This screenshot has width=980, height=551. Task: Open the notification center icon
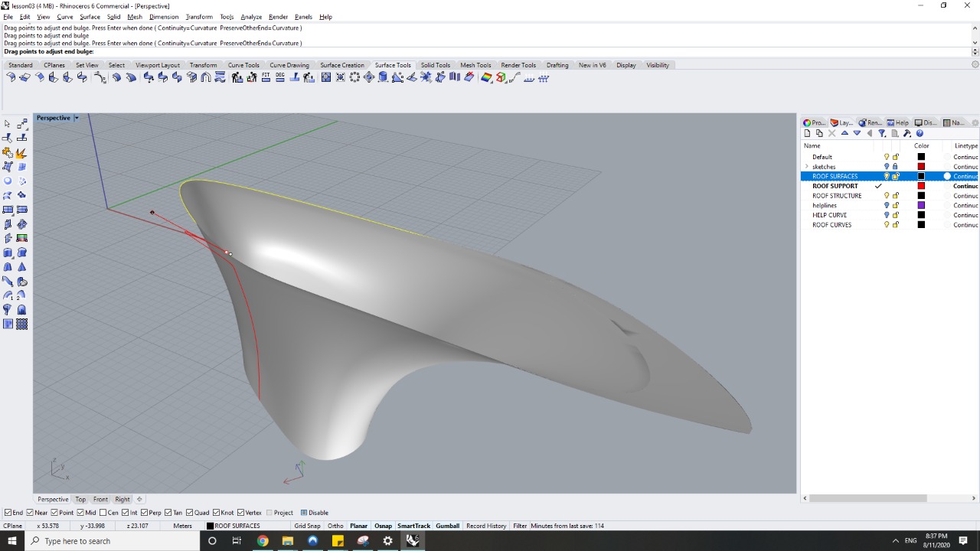963,541
